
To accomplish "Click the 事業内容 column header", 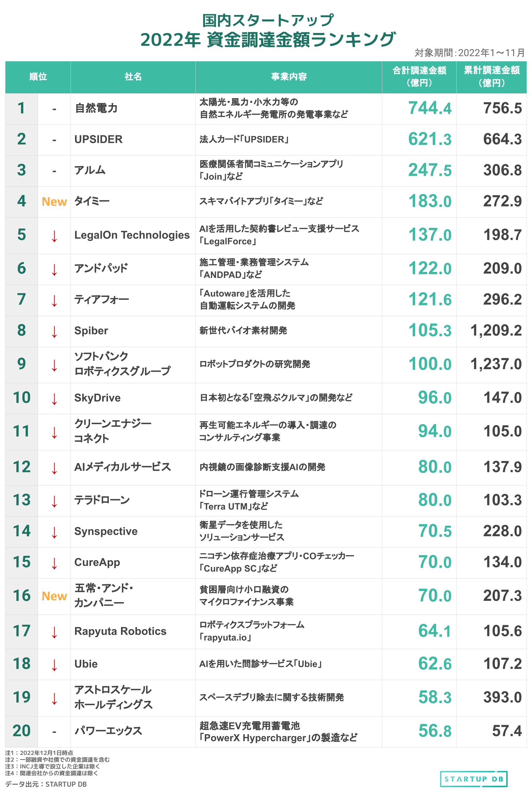I will tap(289, 77).
